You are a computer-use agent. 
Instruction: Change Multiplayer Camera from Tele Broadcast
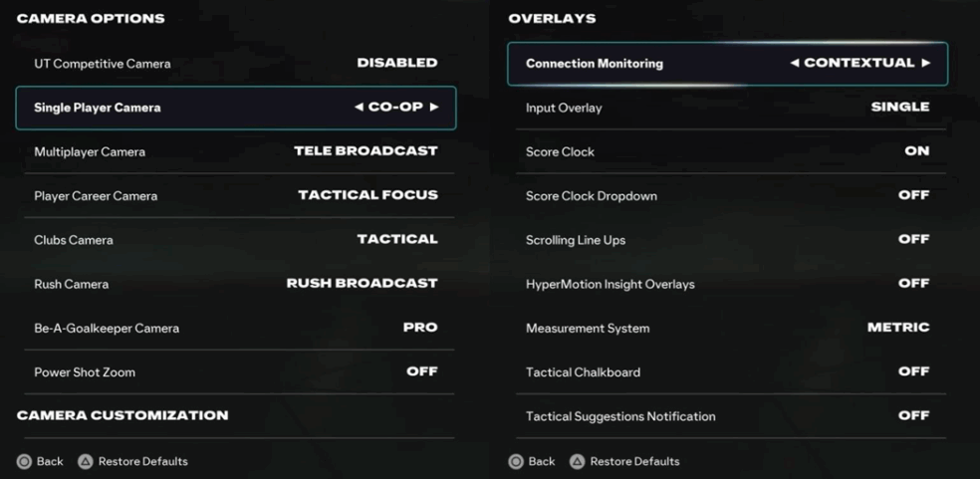coord(366,151)
